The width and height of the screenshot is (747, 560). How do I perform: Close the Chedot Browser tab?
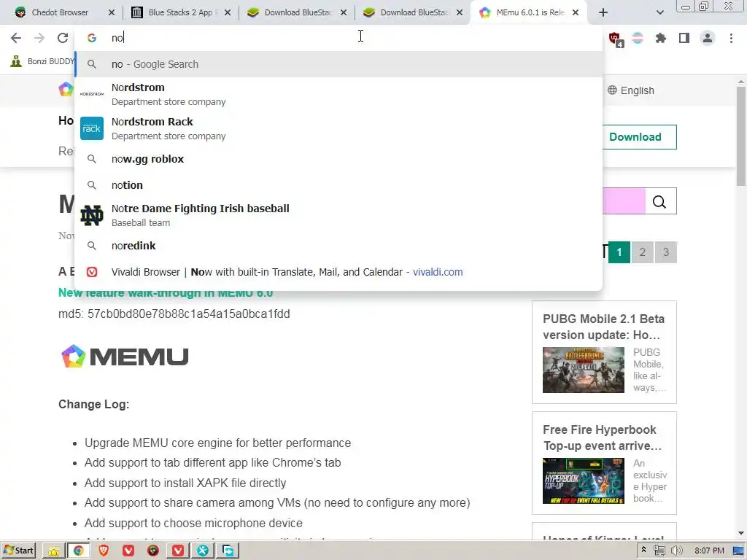112,12
